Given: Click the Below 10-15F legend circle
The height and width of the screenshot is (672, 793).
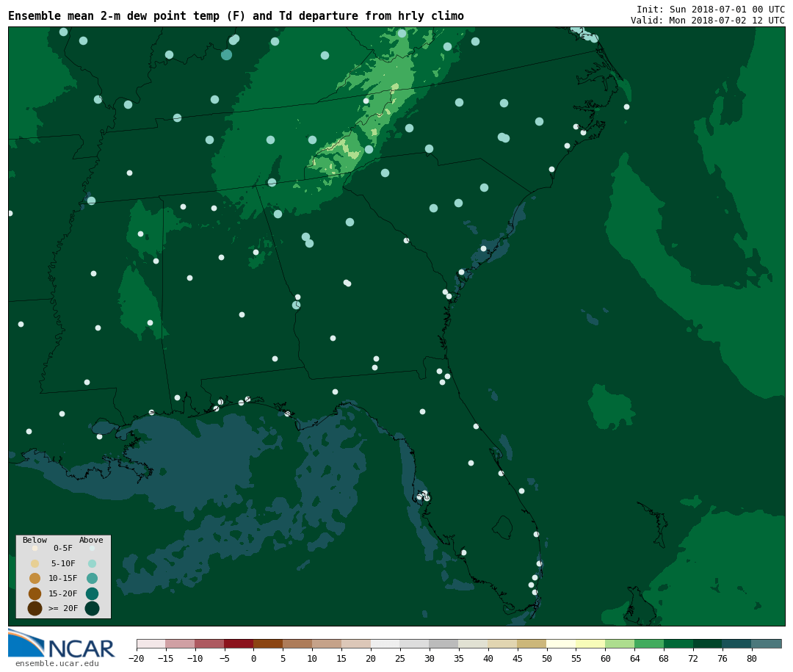Looking at the screenshot, I should click(x=35, y=578).
